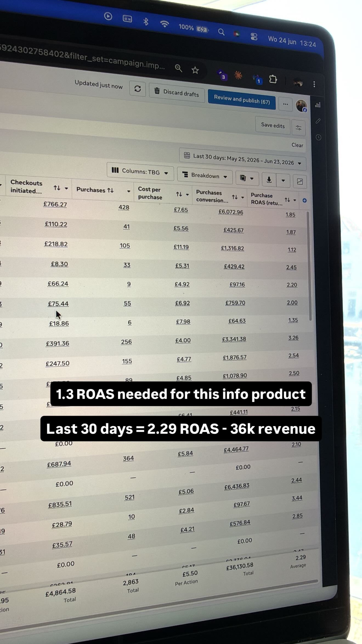Click cost per purchase £11.19
Viewport: 362px width, 644px height.
point(181,247)
